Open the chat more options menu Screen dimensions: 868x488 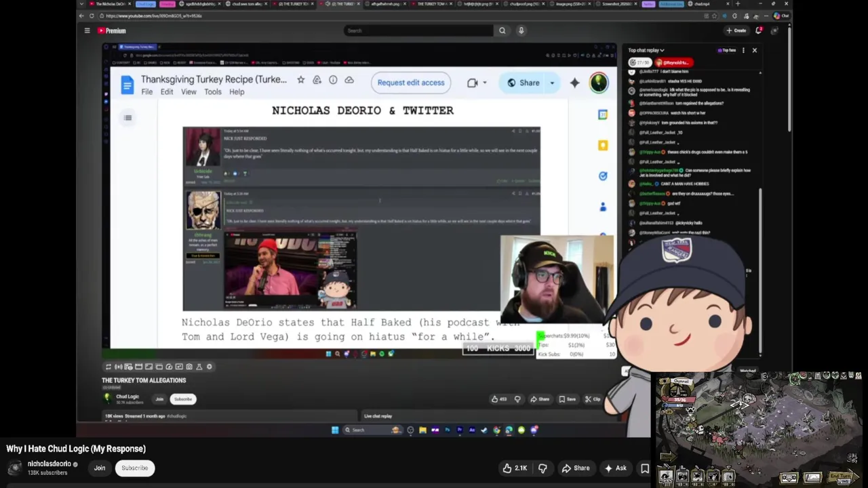tap(743, 50)
